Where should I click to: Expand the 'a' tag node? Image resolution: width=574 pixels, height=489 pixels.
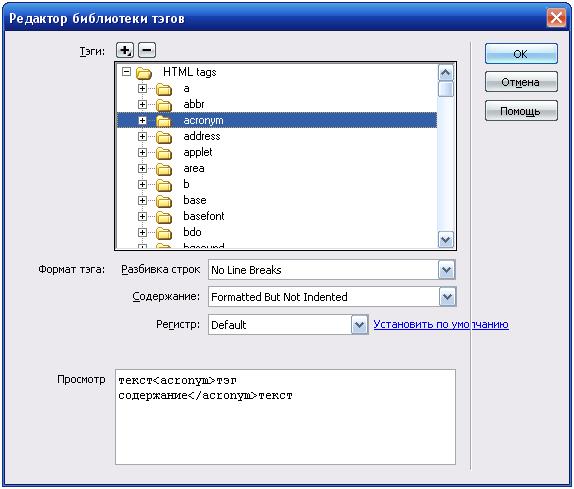142,88
